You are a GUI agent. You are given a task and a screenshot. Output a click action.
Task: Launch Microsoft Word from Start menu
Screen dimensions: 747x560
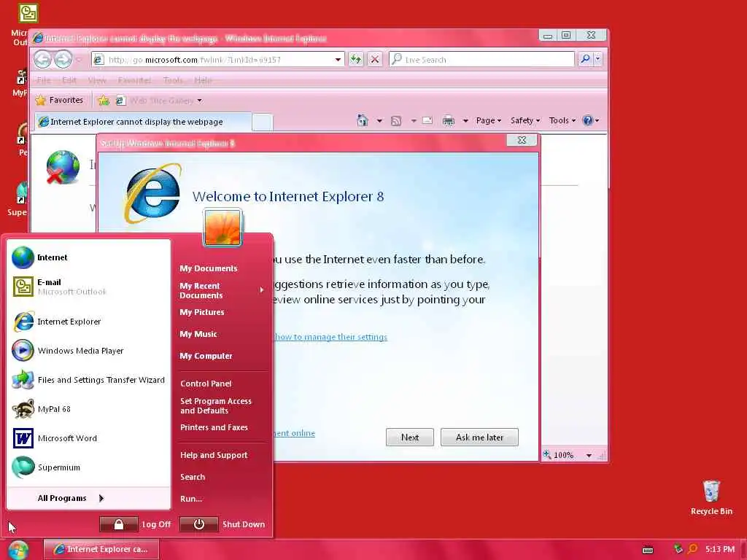pos(89,438)
